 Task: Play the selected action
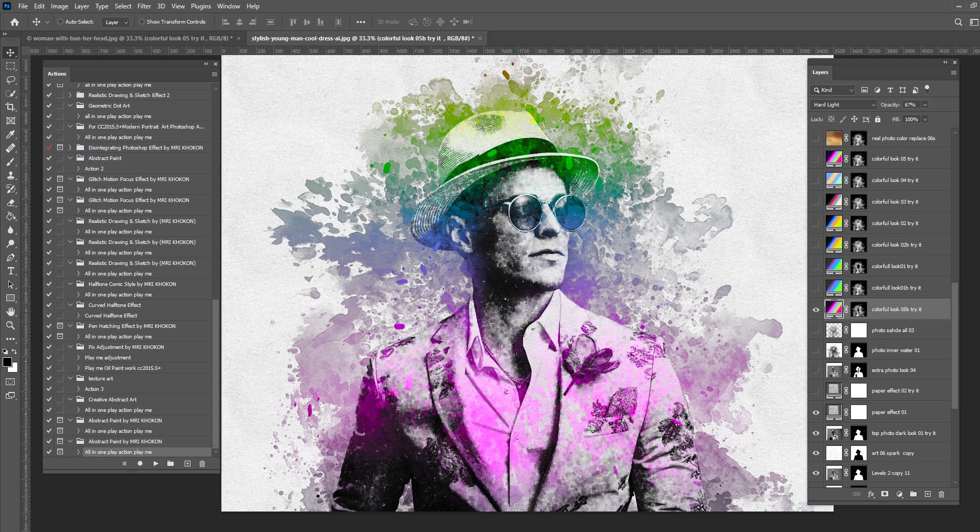[156, 463]
